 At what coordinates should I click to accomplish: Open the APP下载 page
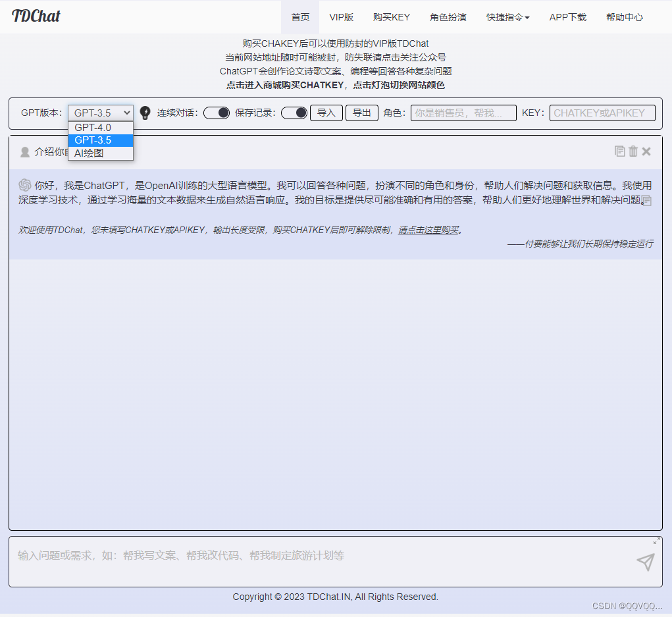point(568,17)
